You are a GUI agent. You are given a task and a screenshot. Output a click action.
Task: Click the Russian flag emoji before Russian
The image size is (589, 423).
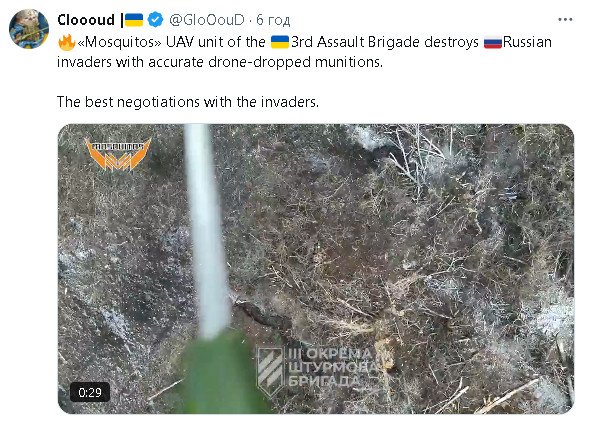click(x=493, y=42)
